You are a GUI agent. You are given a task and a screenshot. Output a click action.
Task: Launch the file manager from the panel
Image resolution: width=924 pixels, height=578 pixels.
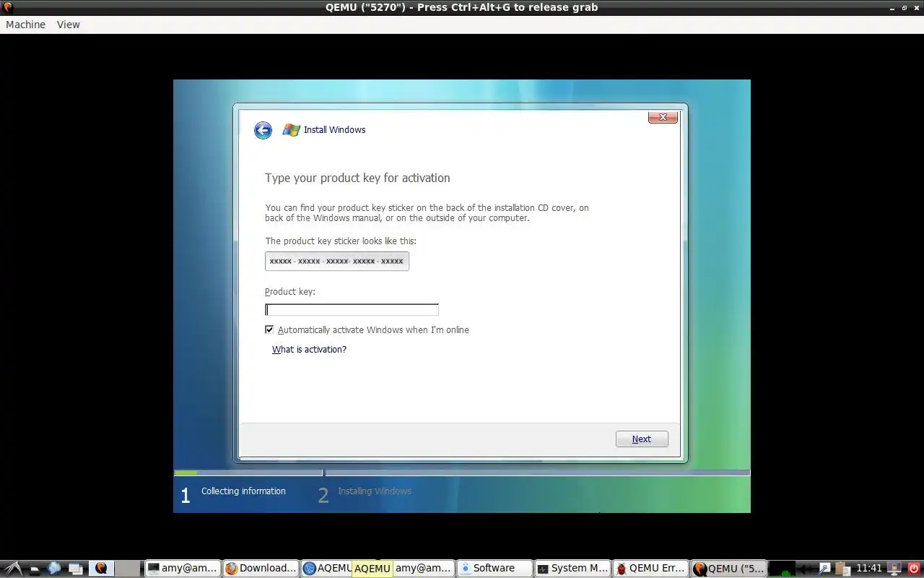pos(35,569)
